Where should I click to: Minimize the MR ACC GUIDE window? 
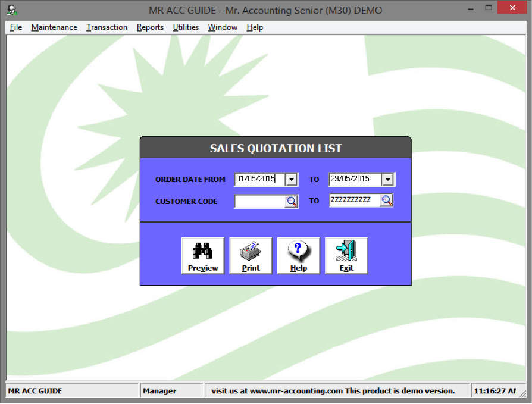click(471, 9)
